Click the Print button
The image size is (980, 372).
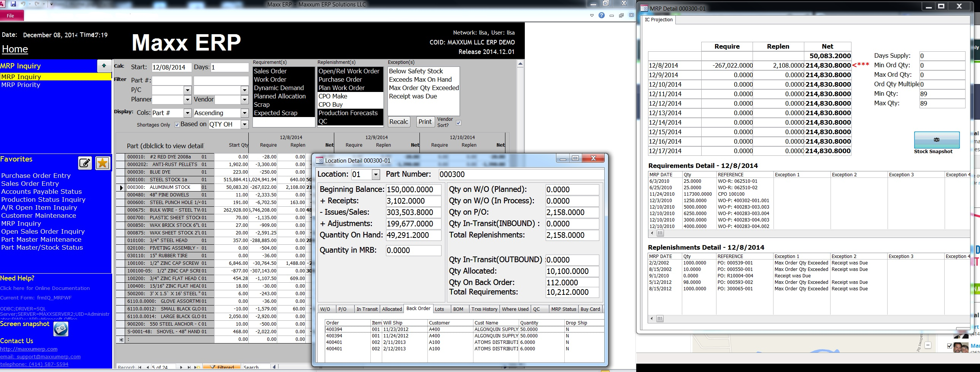pyautogui.click(x=425, y=122)
